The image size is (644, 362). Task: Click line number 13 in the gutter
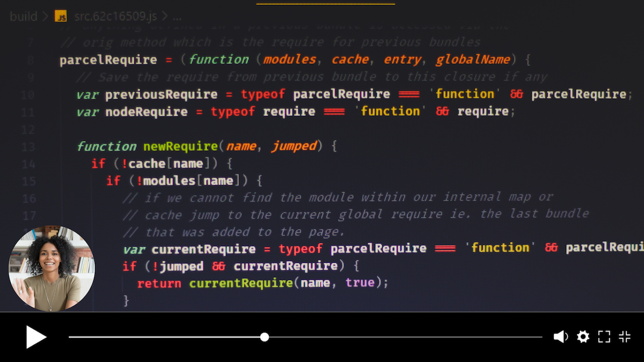pos(28,146)
